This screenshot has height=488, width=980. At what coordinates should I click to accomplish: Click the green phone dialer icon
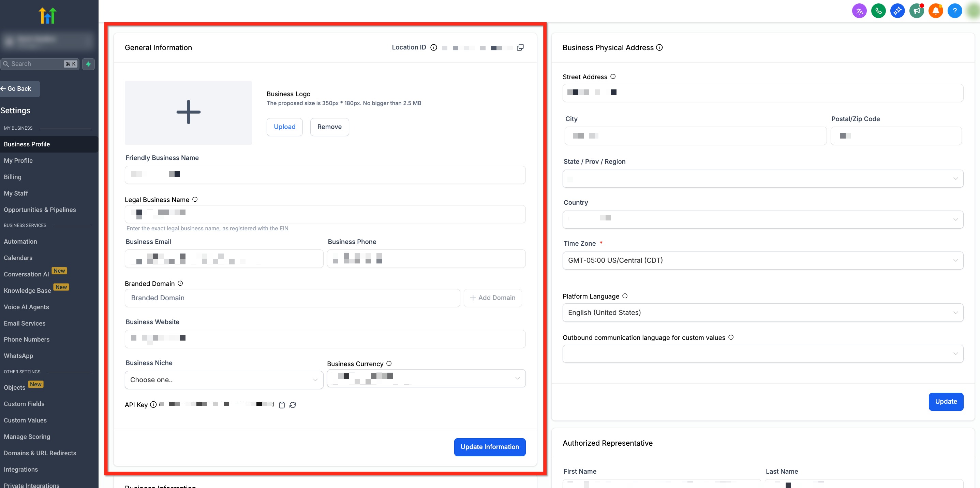(x=878, y=11)
